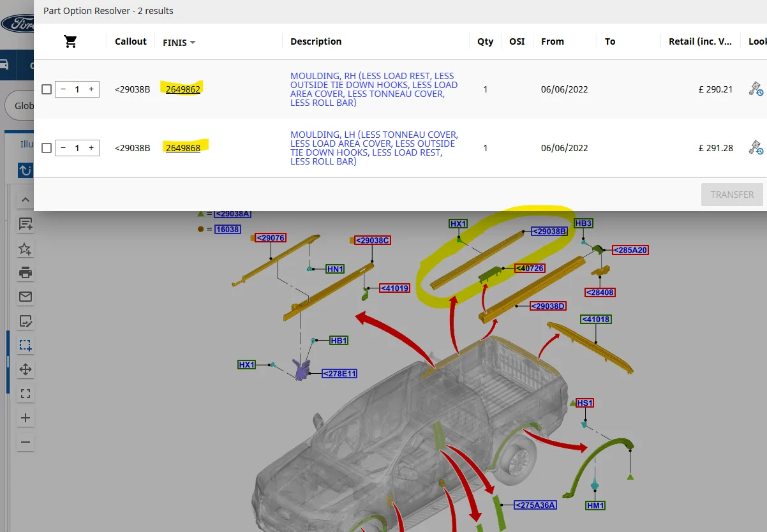Screen dimensions: 767x532
Task: Select the area selection tool icon
Action: [26, 345]
